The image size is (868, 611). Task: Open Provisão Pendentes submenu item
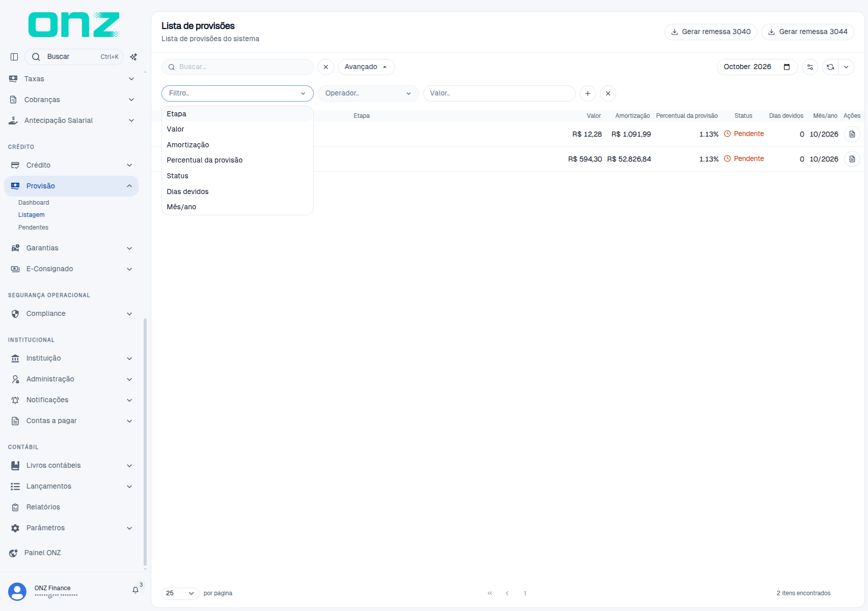(x=34, y=228)
